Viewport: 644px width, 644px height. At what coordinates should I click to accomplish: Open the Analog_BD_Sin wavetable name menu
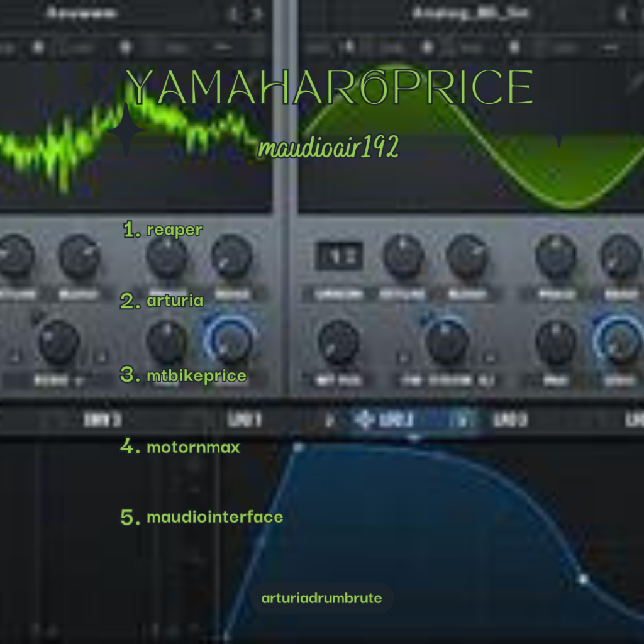(x=470, y=13)
